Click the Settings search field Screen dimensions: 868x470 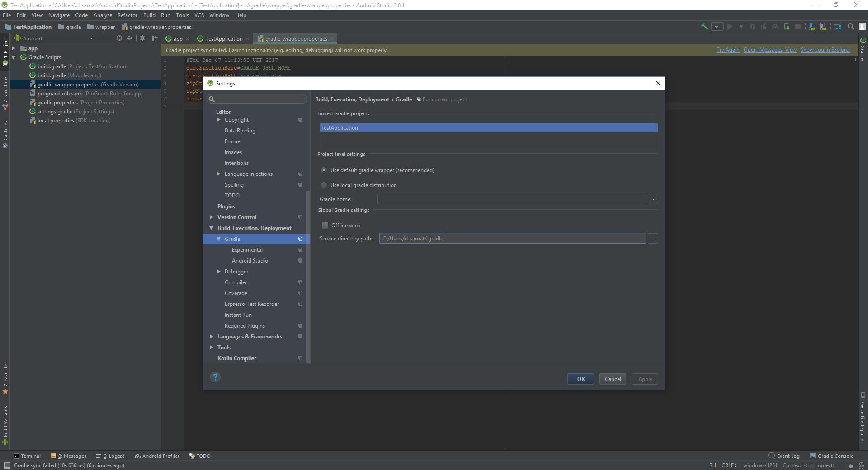(x=257, y=99)
